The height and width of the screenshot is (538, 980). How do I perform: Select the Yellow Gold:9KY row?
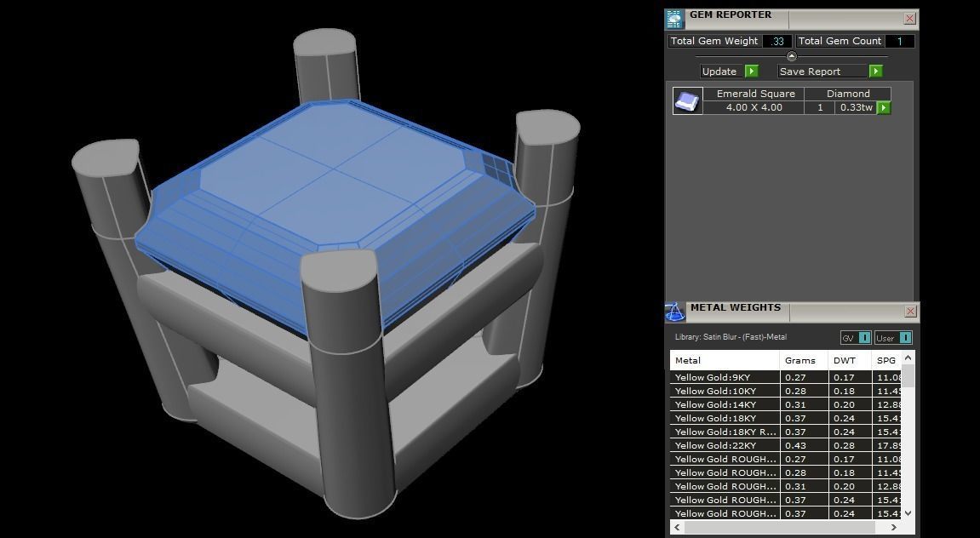pos(786,377)
